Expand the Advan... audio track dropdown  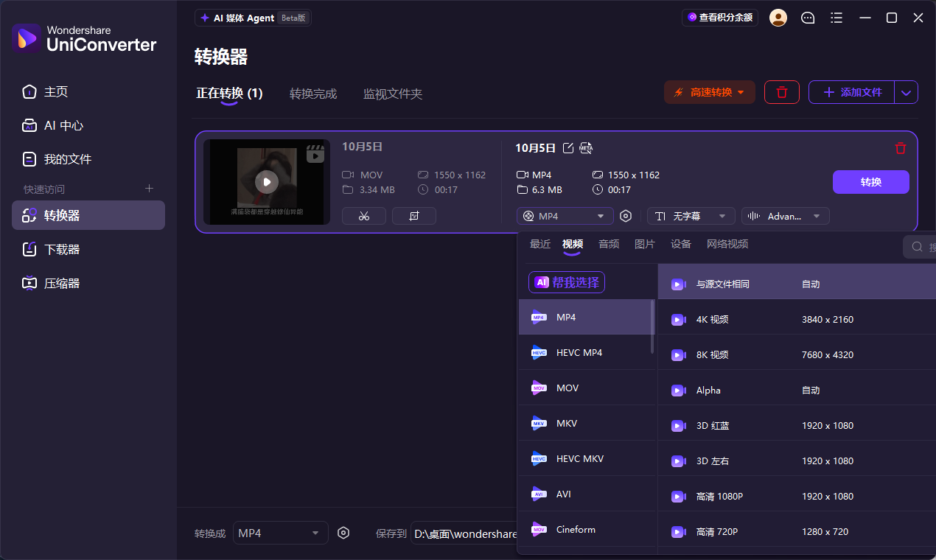786,216
